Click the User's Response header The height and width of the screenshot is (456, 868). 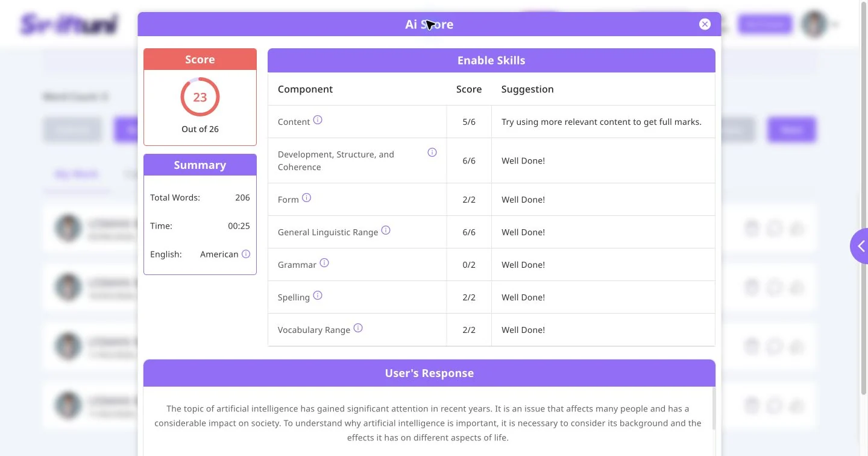click(x=429, y=373)
